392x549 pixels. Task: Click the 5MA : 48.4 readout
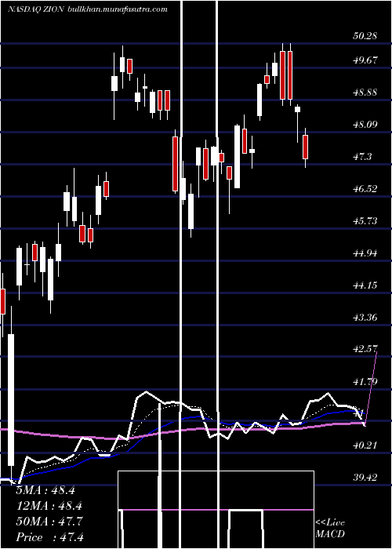[x=45, y=490]
